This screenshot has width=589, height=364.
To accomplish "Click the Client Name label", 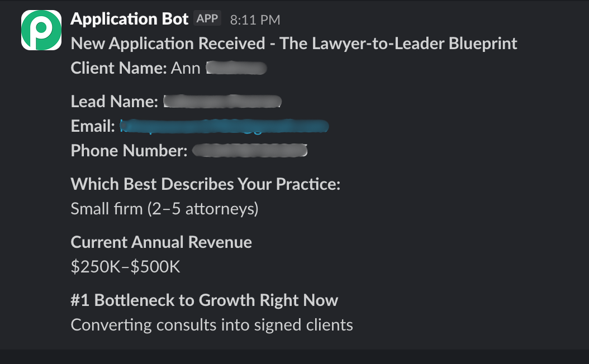I will (118, 68).
